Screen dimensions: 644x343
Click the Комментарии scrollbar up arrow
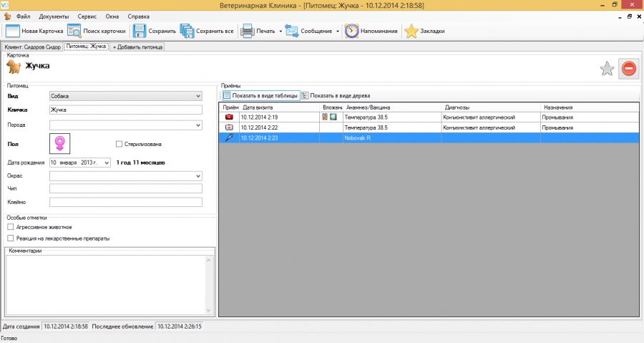pos(209,260)
